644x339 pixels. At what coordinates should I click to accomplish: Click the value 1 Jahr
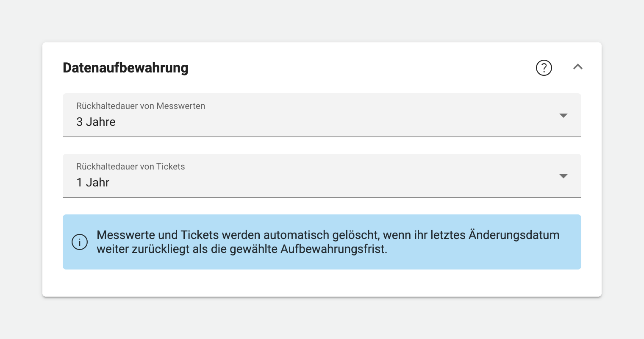[x=93, y=183]
